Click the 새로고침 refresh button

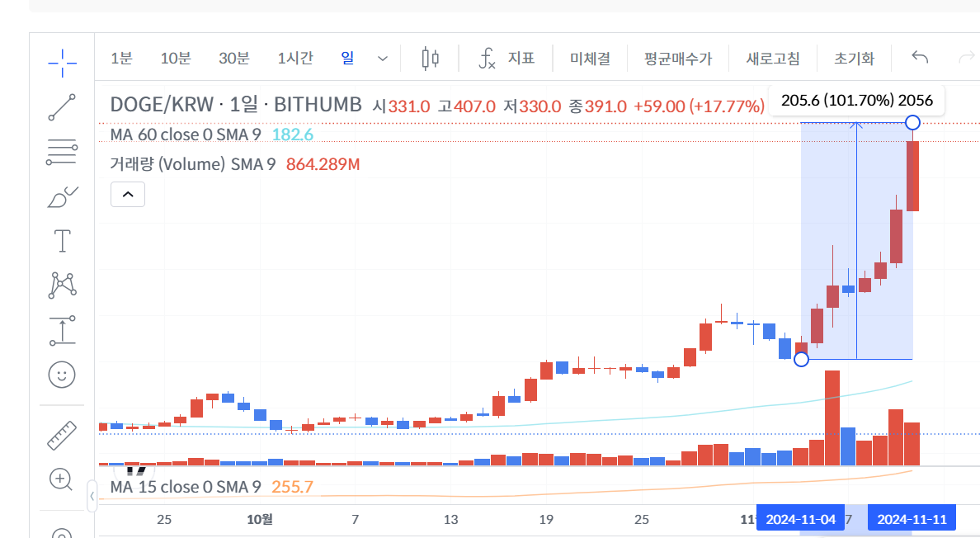pyautogui.click(x=773, y=59)
